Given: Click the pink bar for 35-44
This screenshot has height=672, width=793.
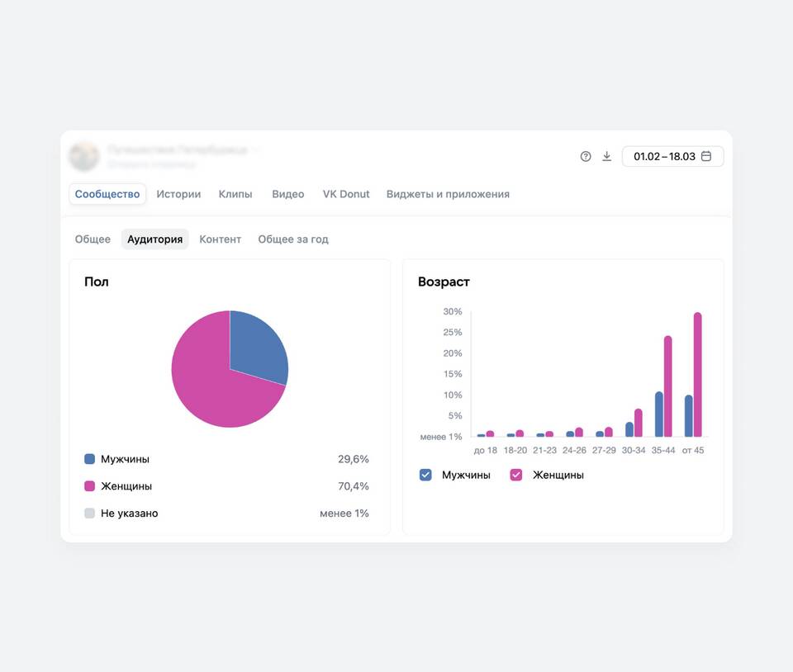Looking at the screenshot, I should point(667,386).
